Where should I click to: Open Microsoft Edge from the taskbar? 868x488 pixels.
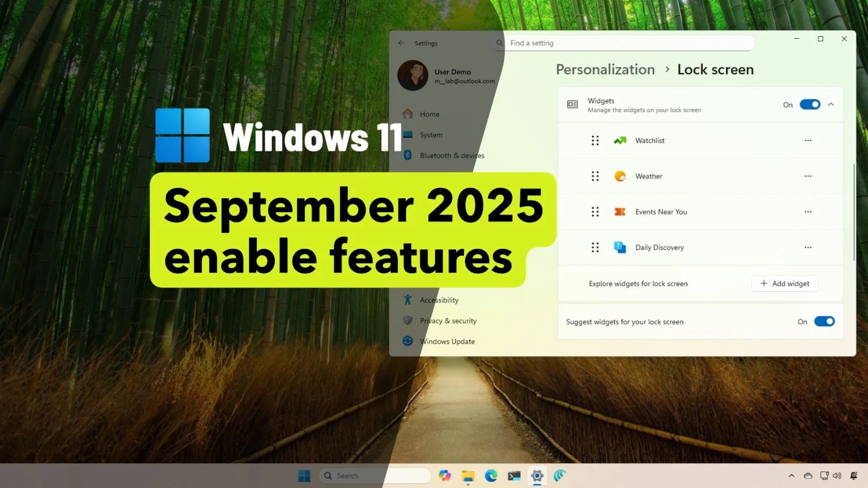click(491, 475)
